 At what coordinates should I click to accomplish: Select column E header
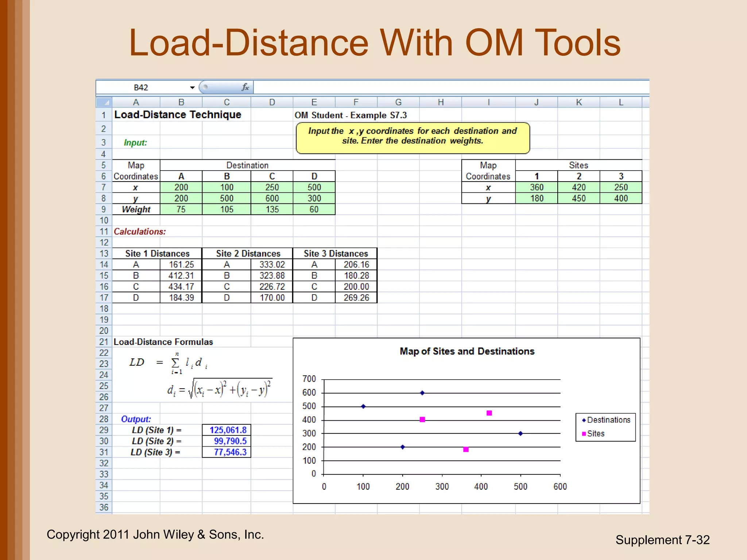coord(314,102)
